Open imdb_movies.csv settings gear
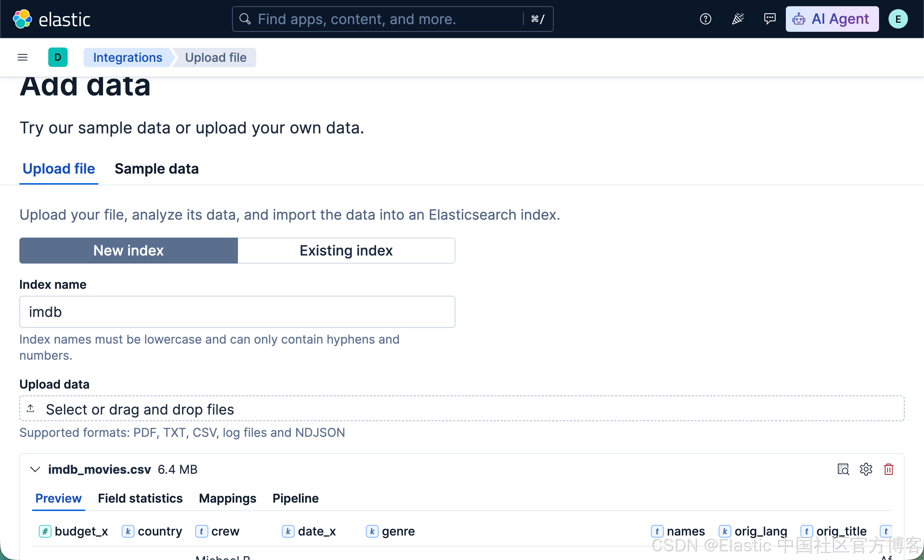The height and width of the screenshot is (560, 924). 866,469
